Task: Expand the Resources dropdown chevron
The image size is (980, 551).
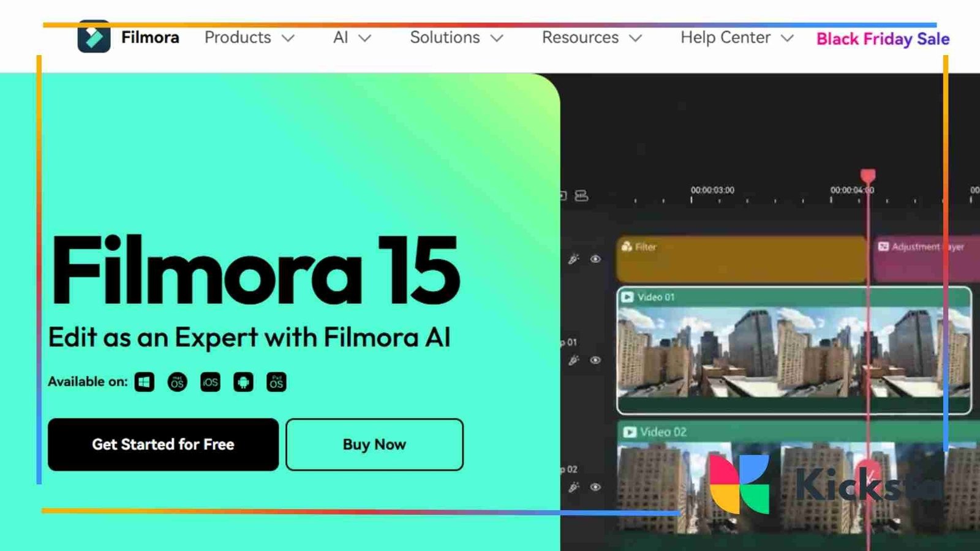Action: pos(636,38)
